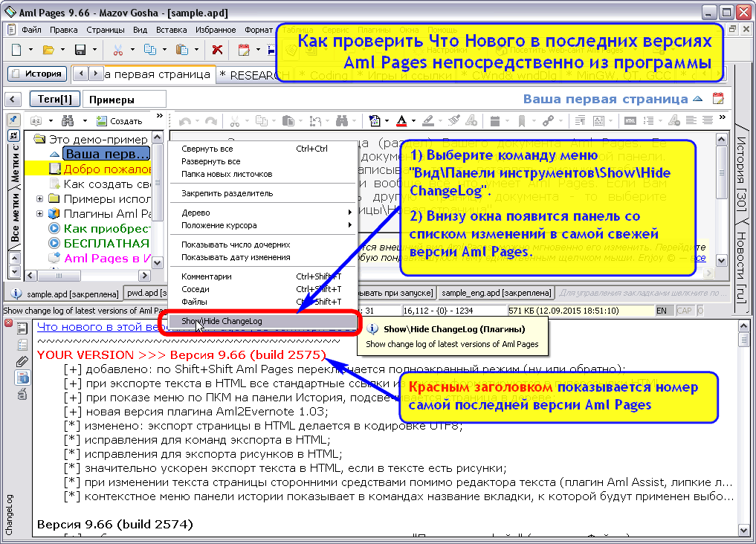Image resolution: width=756 pixels, height=544 pixels.
Task: Open dropdown arrow next to Open folder
Action: (x=62, y=50)
